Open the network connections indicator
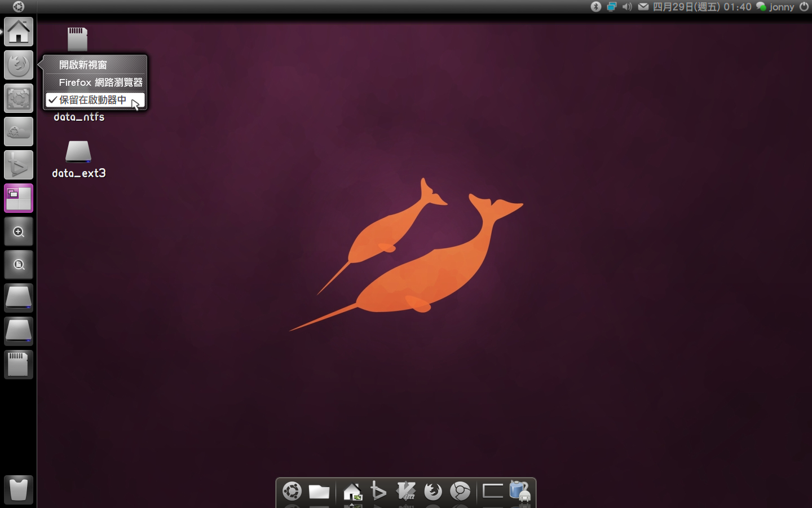 [612, 7]
